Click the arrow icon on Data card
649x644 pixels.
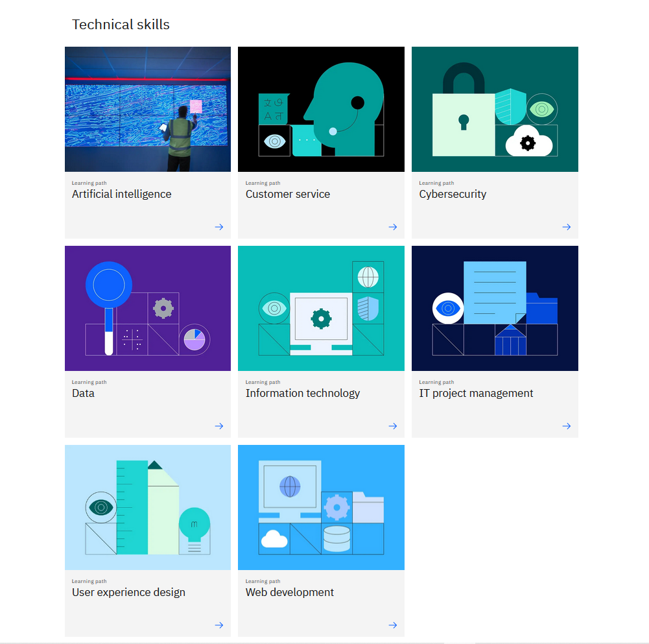point(219,426)
